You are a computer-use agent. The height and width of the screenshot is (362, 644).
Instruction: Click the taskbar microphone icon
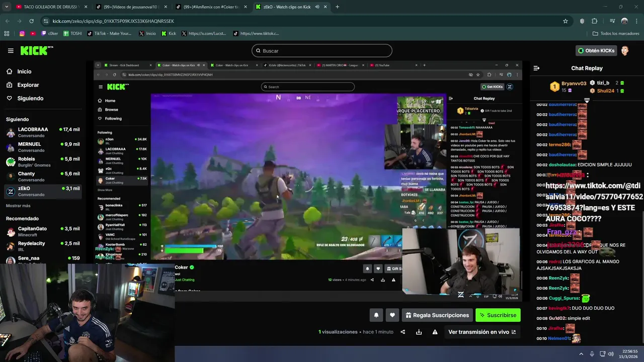592,354
